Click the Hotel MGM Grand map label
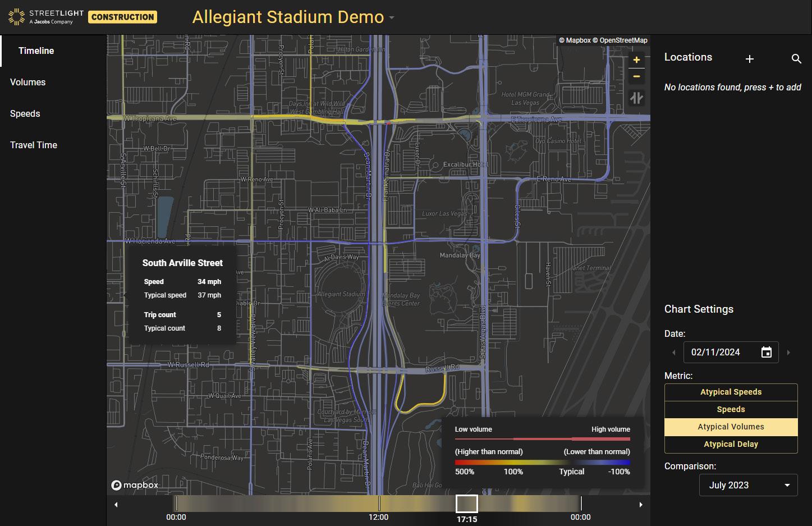 (525, 99)
